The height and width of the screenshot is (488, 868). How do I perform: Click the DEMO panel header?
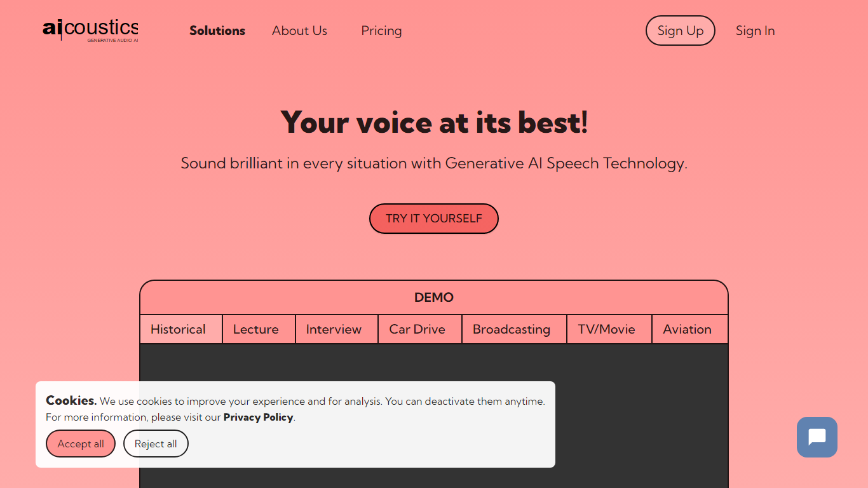click(x=434, y=297)
